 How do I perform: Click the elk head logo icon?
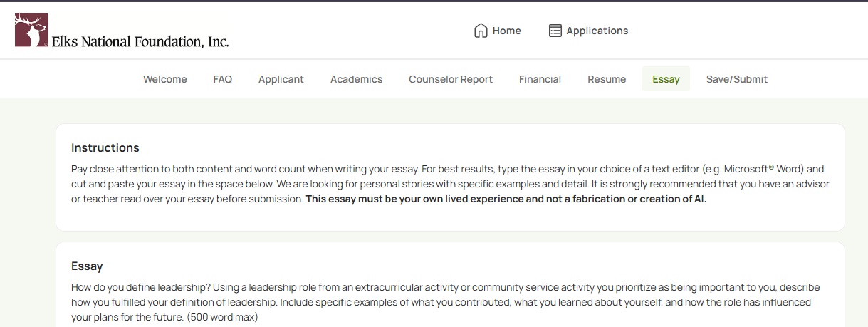[x=31, y=30]
